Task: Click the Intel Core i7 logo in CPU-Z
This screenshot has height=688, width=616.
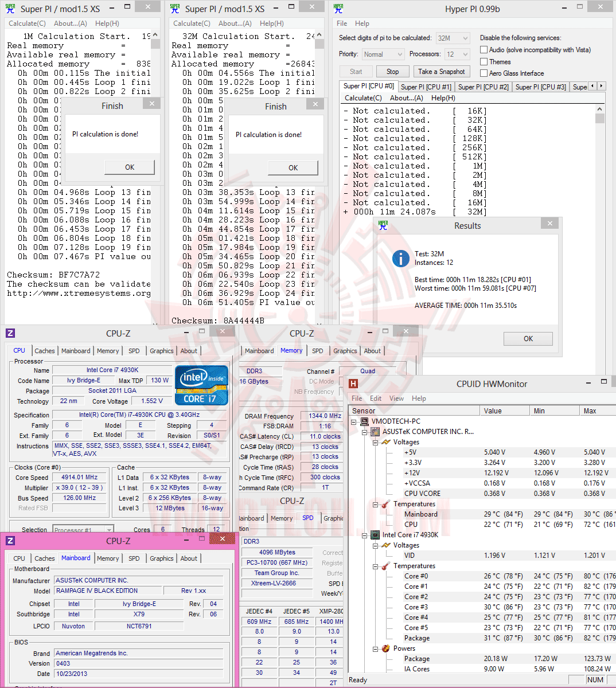Action: tap(201, 385)
